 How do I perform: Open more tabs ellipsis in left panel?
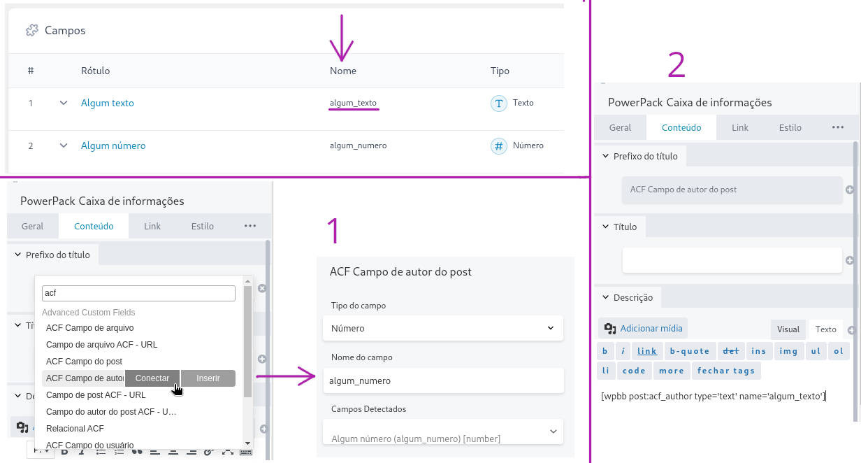[249, 226]
